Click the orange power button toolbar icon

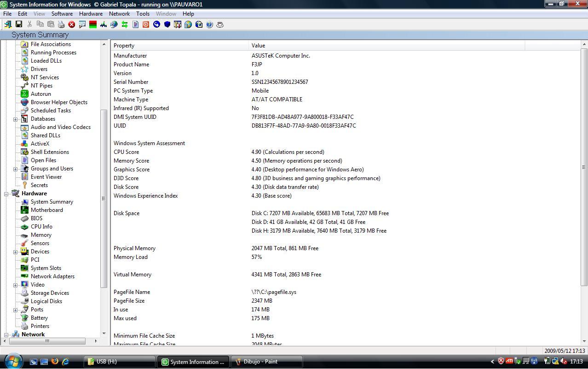146,24
